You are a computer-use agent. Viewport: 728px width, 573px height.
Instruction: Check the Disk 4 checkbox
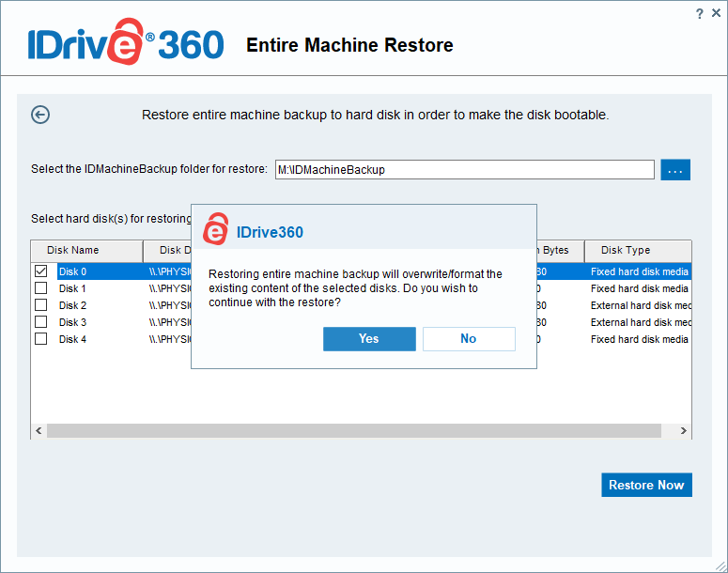click(x=41, y=339)
